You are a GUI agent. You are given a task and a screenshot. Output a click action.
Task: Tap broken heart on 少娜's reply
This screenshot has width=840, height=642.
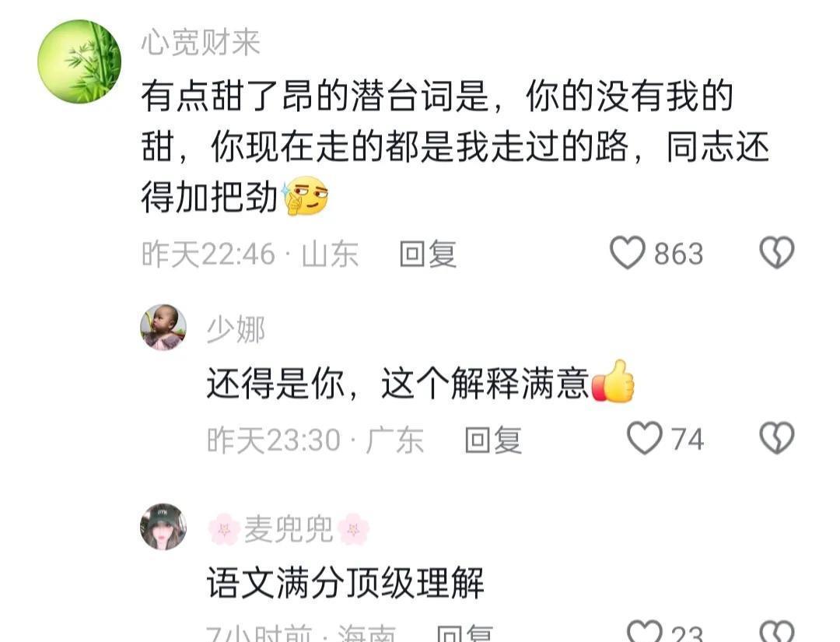pos(777,438)
